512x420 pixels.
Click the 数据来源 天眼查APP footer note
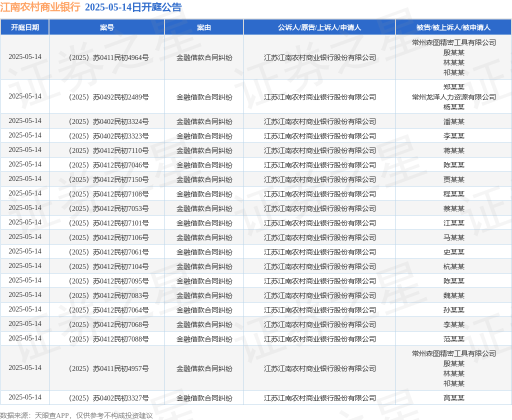76,415
